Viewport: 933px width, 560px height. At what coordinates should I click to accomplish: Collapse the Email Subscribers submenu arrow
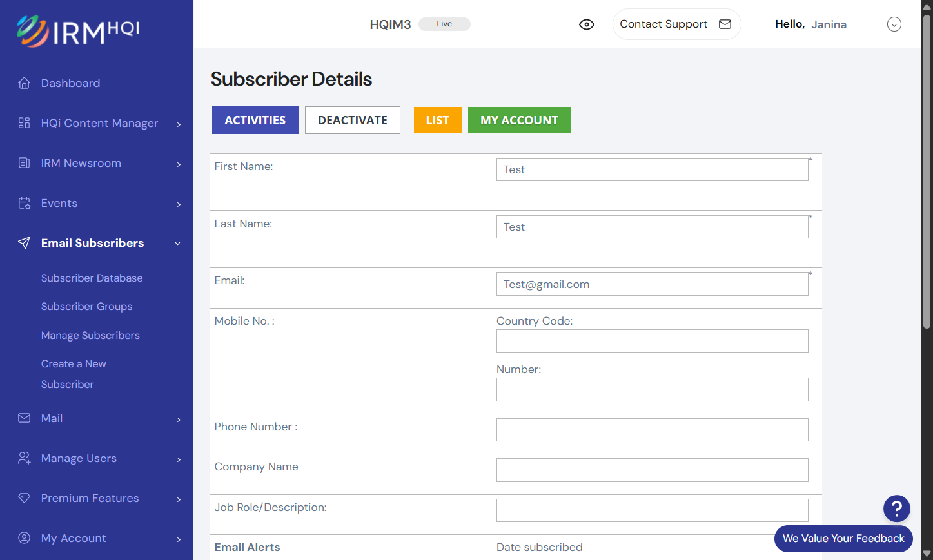coord(178,244)
